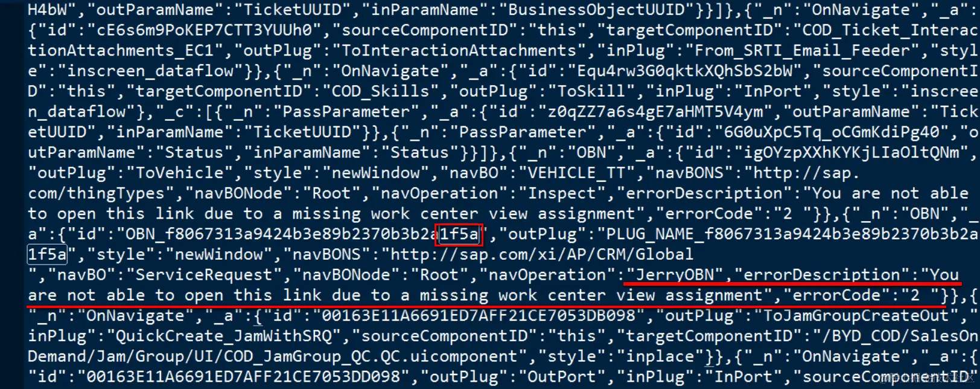The height and width of the screenshot is (389, 980).
Task: Click the red-boxed 1f5a text
Action: pos(459,234)
